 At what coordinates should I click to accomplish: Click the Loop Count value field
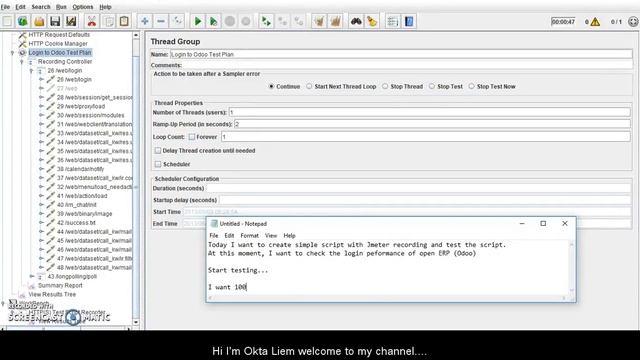426,137
